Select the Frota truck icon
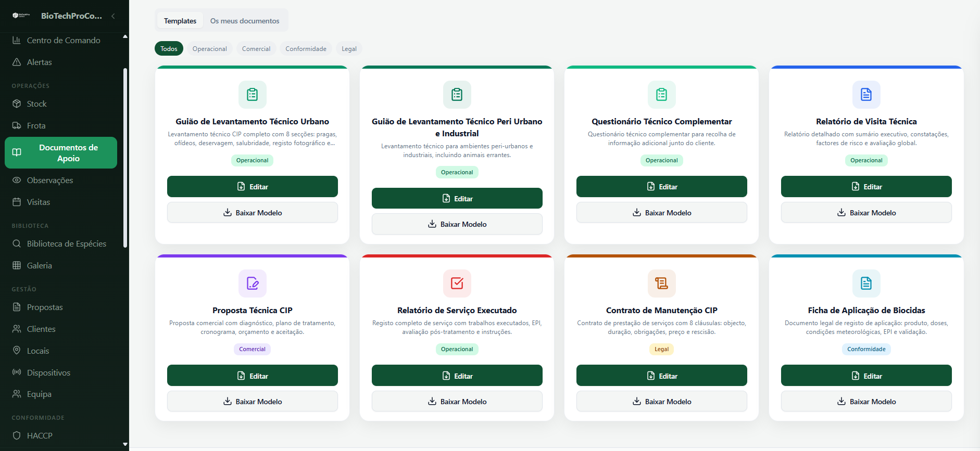The width and height of the screenshot is (980, 451). pyautogui.click(x=17, y=125)
